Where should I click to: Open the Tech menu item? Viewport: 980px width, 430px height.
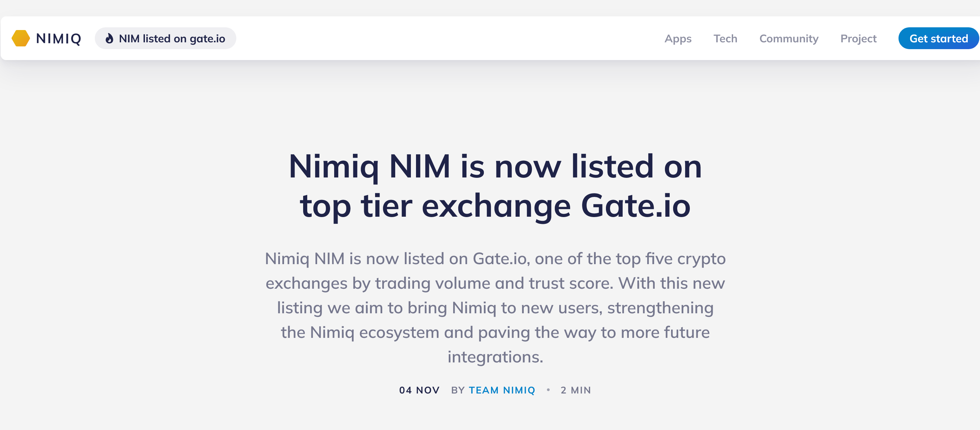725,39
